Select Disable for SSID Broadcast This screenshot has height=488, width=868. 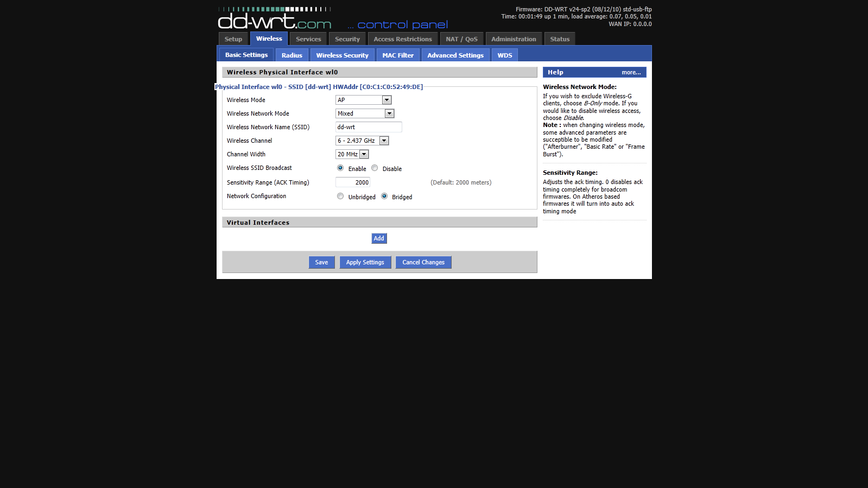pyautogui.click(x=375, y=168)
